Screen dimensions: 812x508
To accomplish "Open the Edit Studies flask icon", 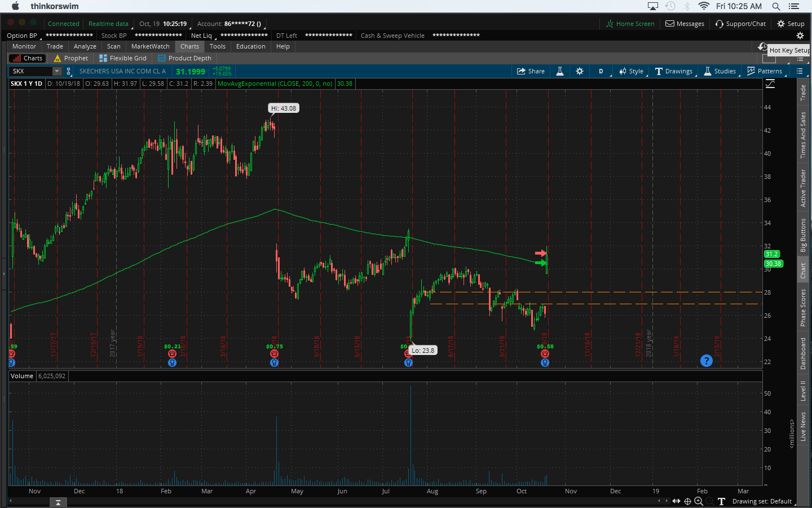I will (560, 71).
